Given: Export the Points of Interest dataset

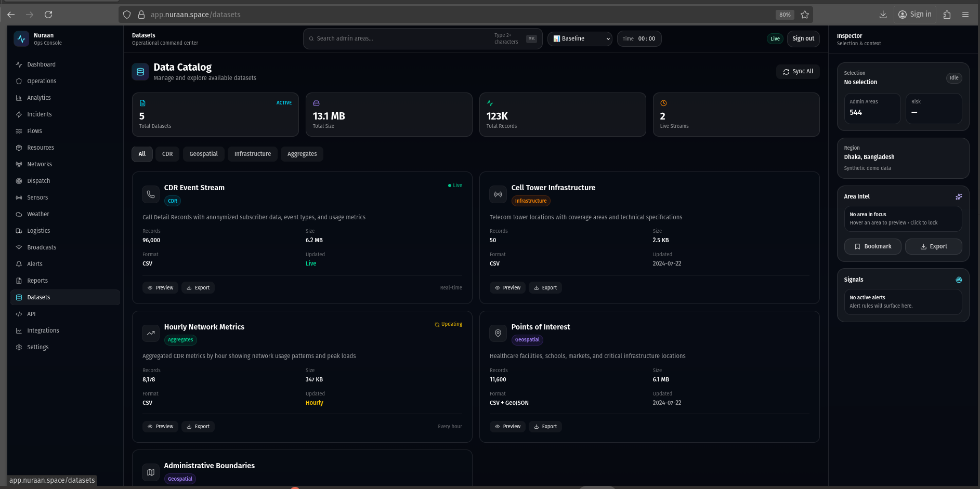Looking at the screenshot, I should (x=545, y=427).
